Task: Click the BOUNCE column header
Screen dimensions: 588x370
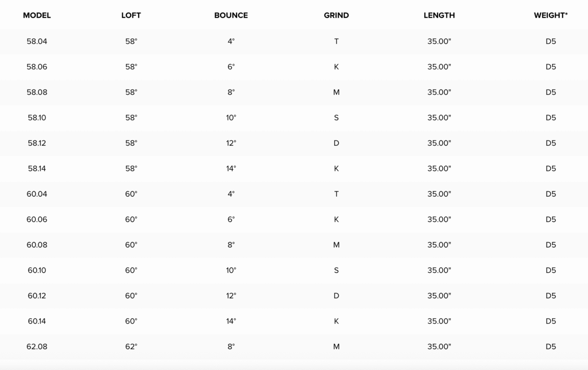Action: pyautogui.click(x=231, y=15)
